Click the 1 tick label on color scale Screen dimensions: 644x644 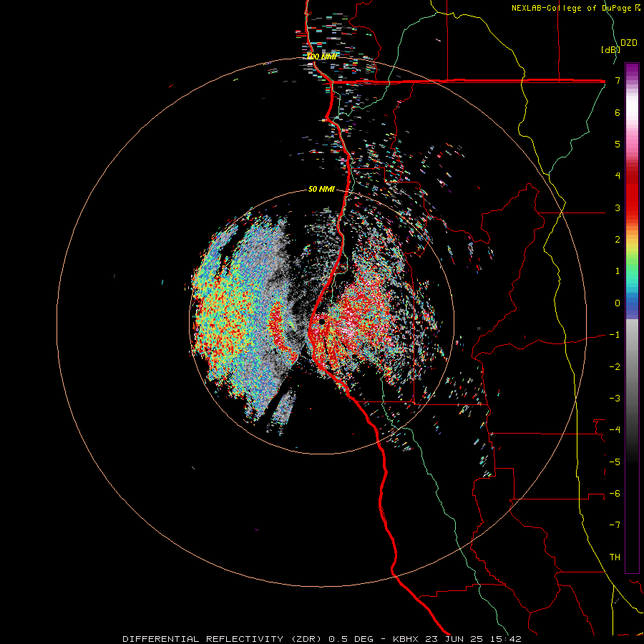coord(618,271)
